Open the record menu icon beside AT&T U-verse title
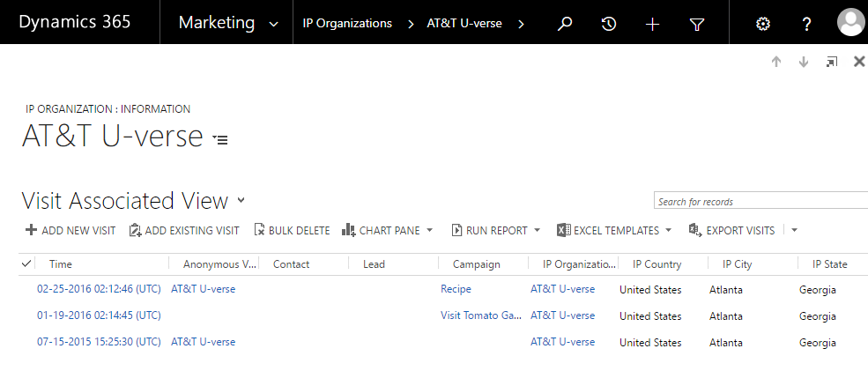This screenshot has height=371, width=868. tap(220, 139)
